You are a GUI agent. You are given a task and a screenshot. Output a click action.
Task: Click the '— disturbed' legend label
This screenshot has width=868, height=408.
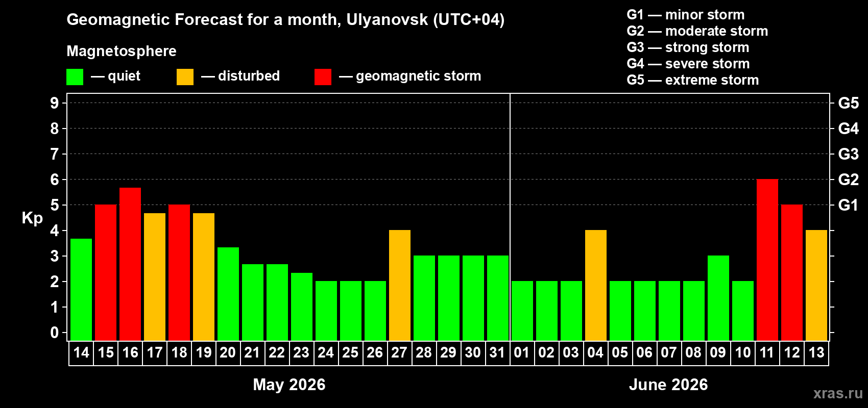click(x=240, y=76)
